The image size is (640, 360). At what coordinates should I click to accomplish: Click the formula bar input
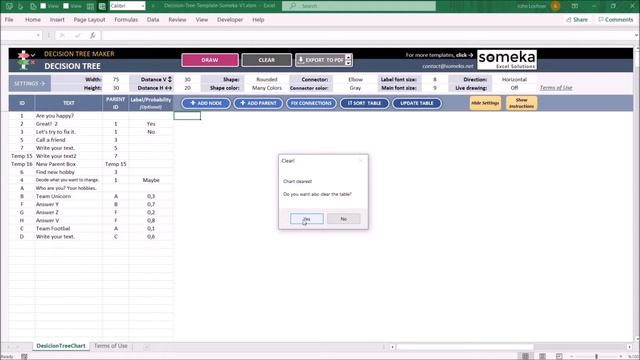pos(367,36)
